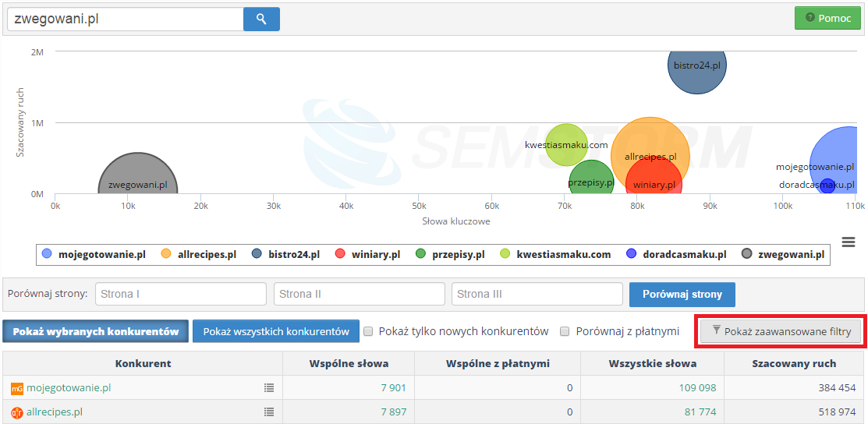This screenshot has height=424, width=868.
Task: Click the magnifier search button
Action: click(x=261, y=19)
